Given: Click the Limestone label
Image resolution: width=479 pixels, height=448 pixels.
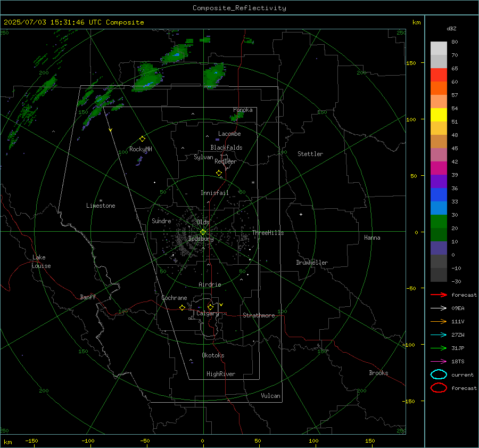Looking at the screenshot, I should pos(101,206).
